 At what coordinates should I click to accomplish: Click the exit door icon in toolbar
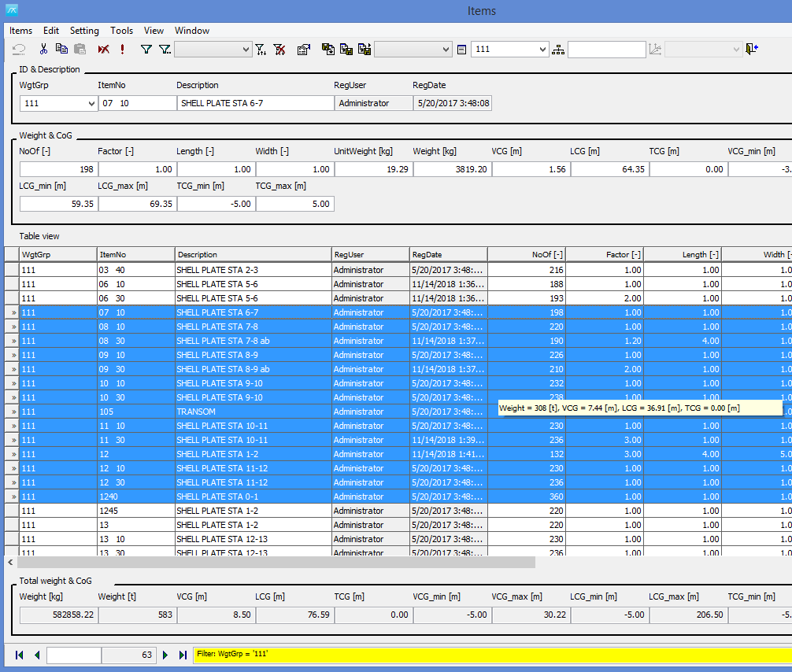coord(753,49)
